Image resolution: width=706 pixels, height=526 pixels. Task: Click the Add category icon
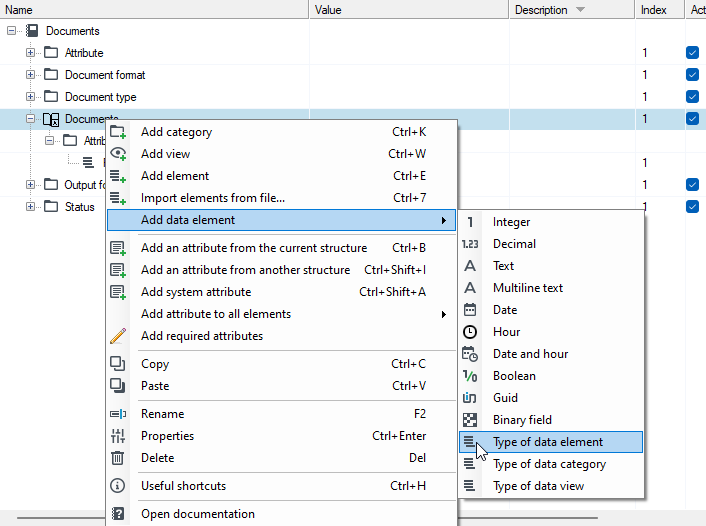click(x=118, y=132)
